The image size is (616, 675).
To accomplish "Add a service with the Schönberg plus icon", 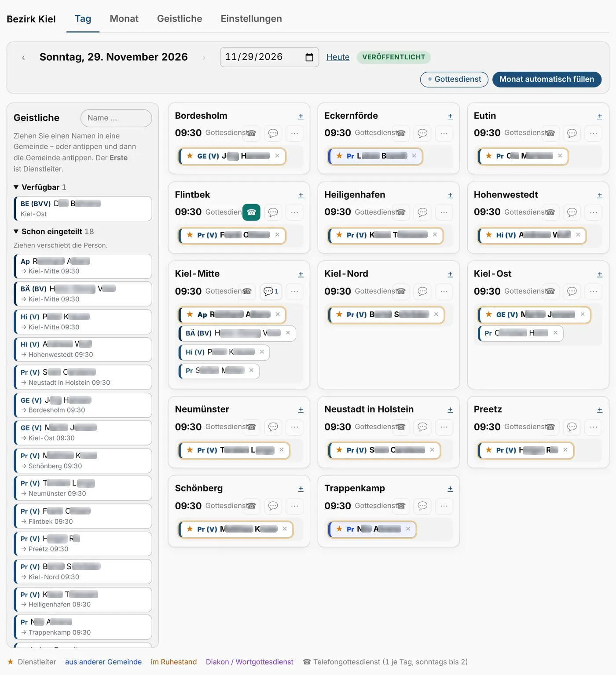I will click(301, 489).
